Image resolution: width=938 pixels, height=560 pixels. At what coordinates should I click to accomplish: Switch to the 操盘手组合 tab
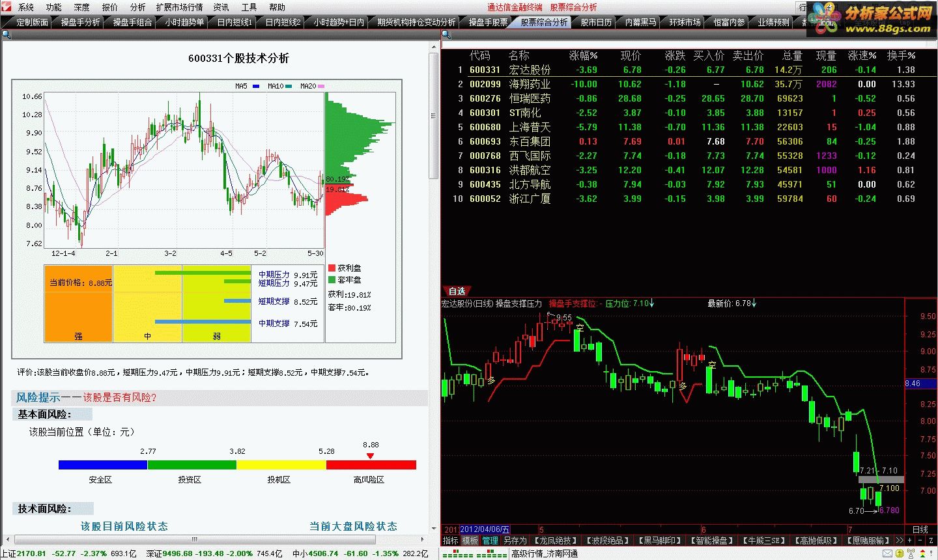click(x=132, y=22)
